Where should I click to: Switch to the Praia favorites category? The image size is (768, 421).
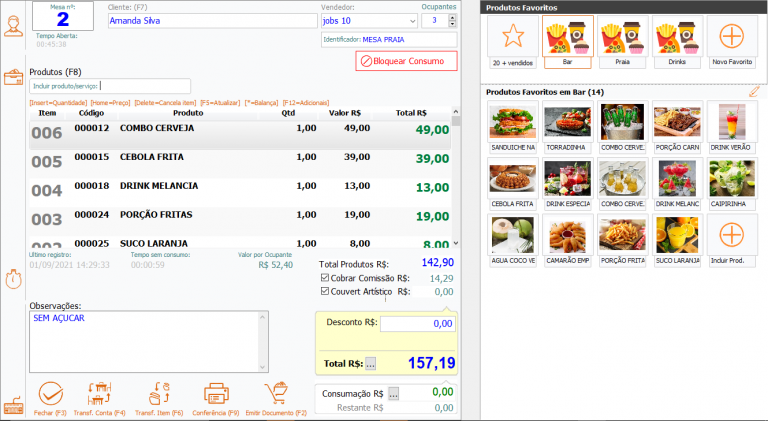pos(622,38)
